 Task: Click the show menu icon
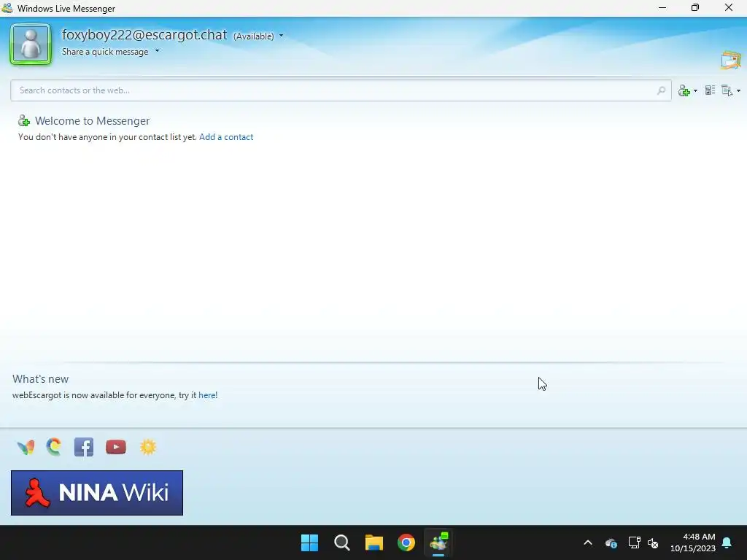coord(727,90)
